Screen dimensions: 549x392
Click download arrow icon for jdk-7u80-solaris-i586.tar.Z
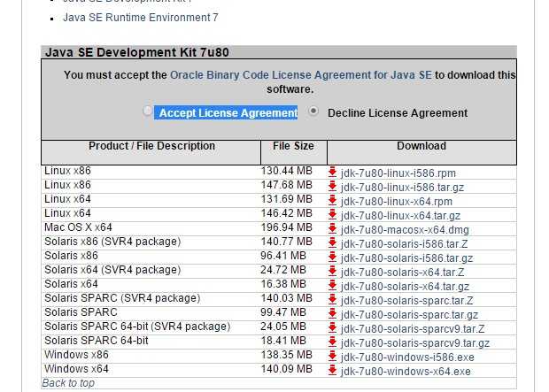(x=332, y=243)
